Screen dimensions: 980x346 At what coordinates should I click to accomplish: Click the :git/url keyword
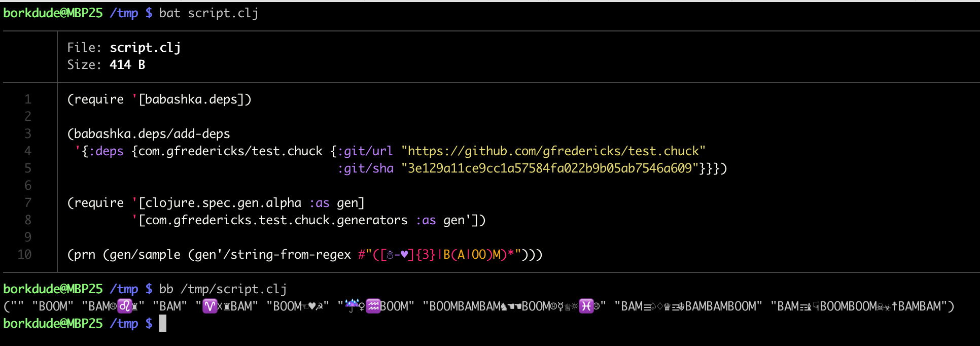click(x=365, y=151)
